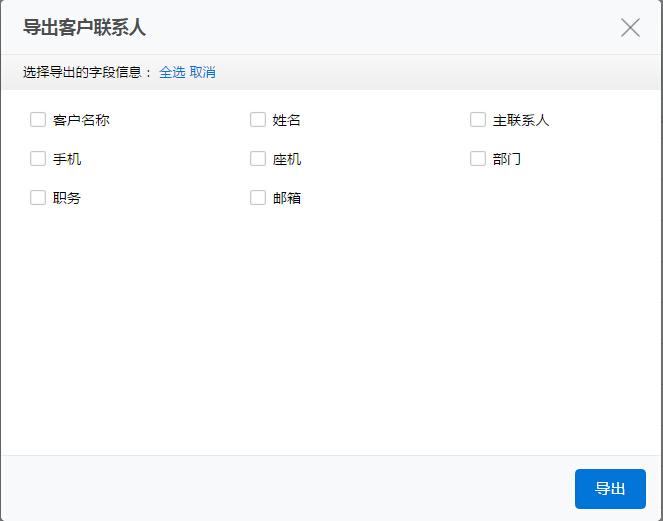
Task: Click the 手机 label text
Action: 67,159
